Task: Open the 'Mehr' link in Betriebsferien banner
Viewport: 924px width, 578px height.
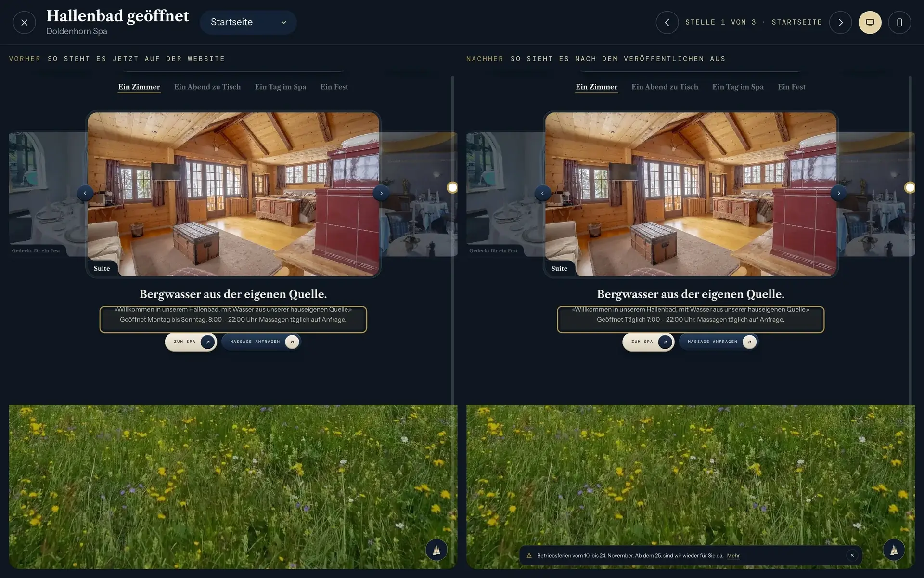Action: (733, 555)
